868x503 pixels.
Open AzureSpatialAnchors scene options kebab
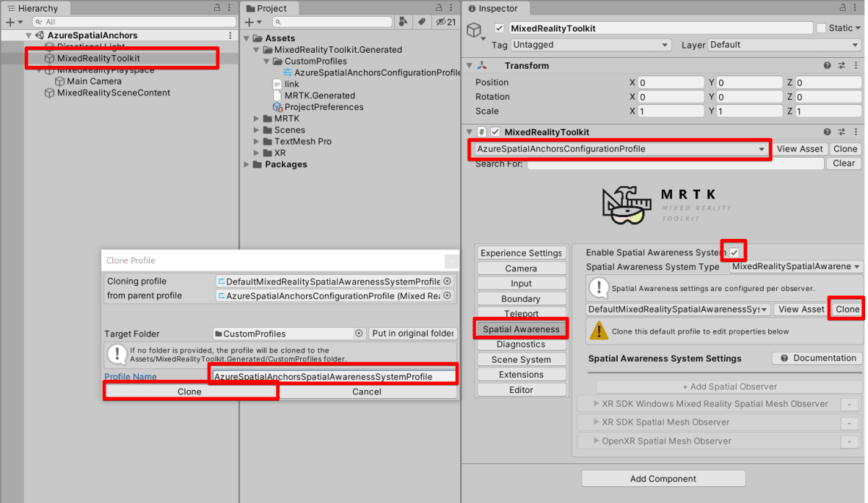(x=231, y=35)
